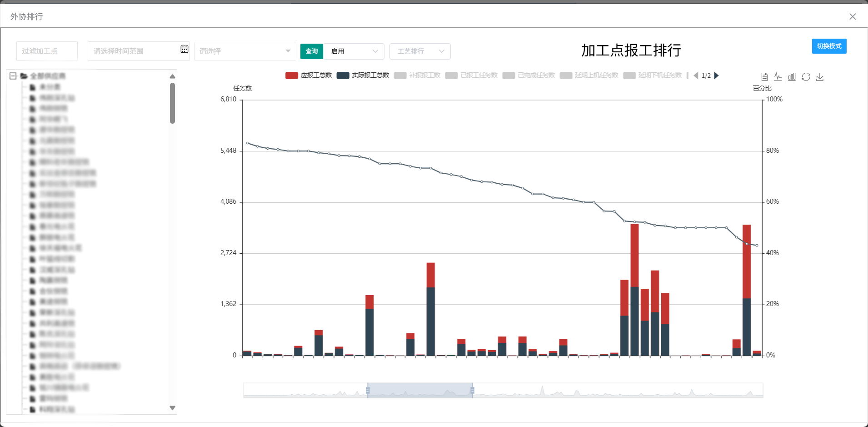Viewport: 868px width, 427px height.
Task: Switch chart to line view icon
Action: coord(778,76)
